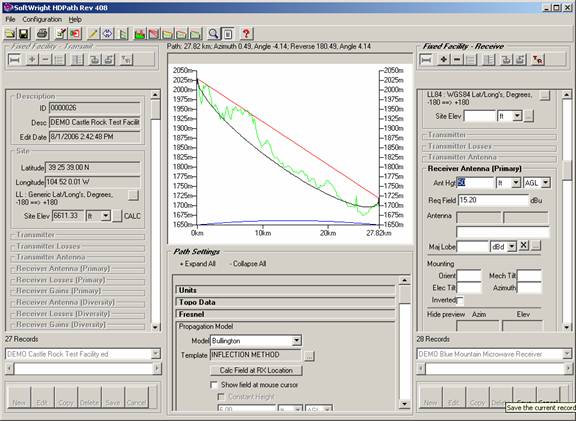576x421 pixels.
Task: Expand the Transmitter Losses section on left panel
Action: (x=78, y=246)
